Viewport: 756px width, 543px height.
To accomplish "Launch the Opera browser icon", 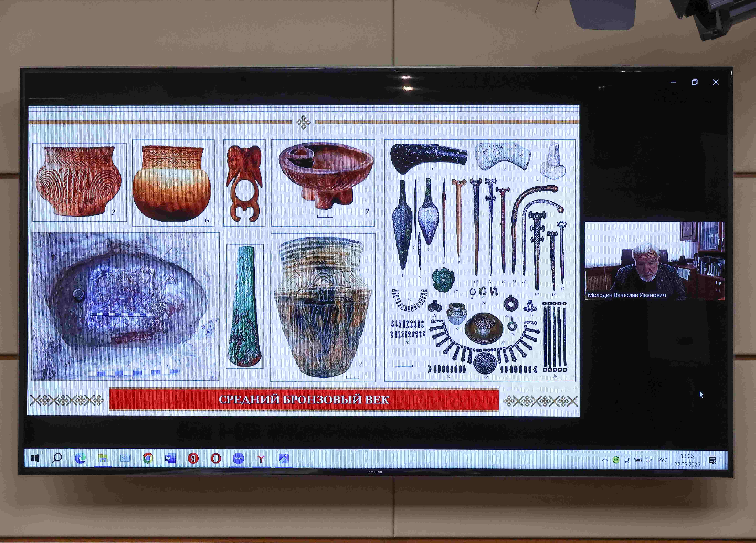I will point(216,459).
